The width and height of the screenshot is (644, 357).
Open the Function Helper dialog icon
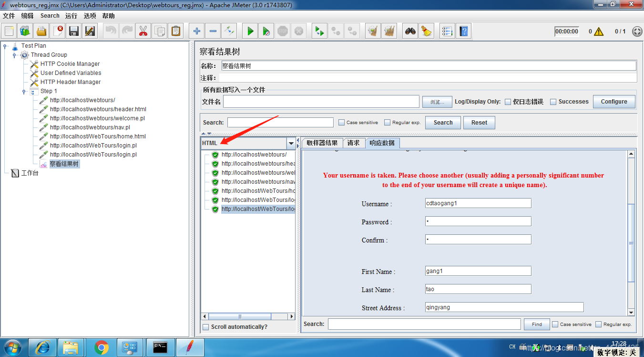(x=447, y=31)
